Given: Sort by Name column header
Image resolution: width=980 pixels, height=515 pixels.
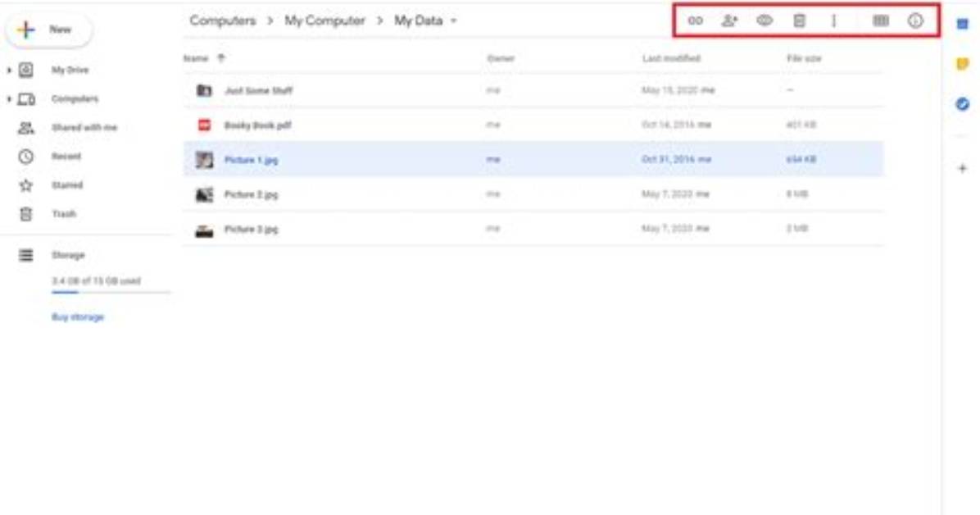Looking at the screenshot, I should [196, 58].
